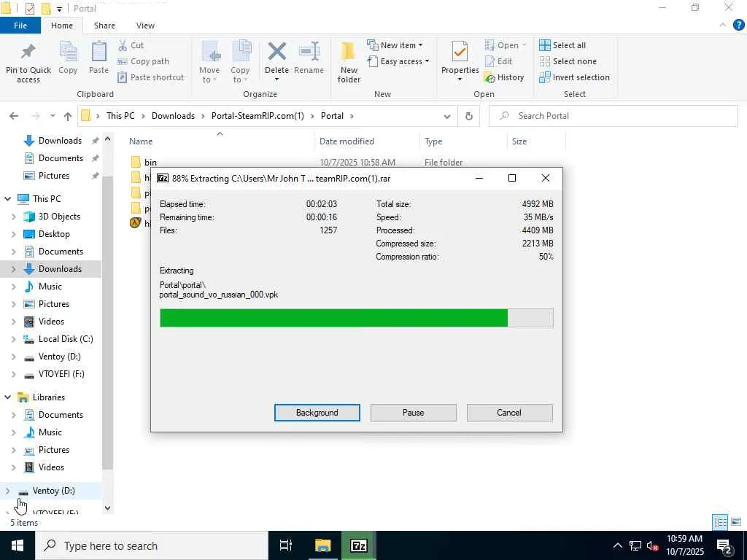Click the New folder icon
Screen dimensions: 747x560
[348, 52]
